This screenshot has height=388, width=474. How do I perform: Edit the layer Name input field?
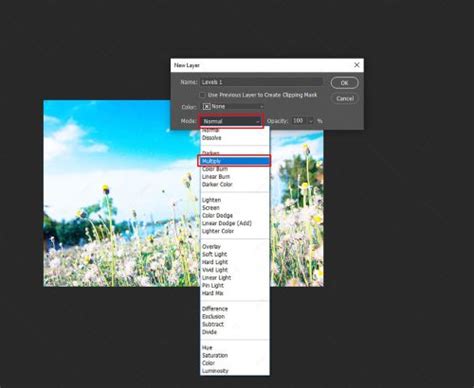coord(261,82)
